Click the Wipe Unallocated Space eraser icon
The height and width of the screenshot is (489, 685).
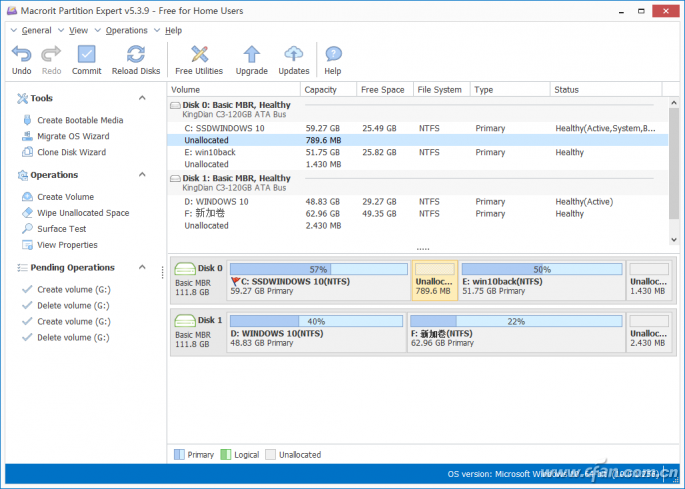click(x=27, y=213)
